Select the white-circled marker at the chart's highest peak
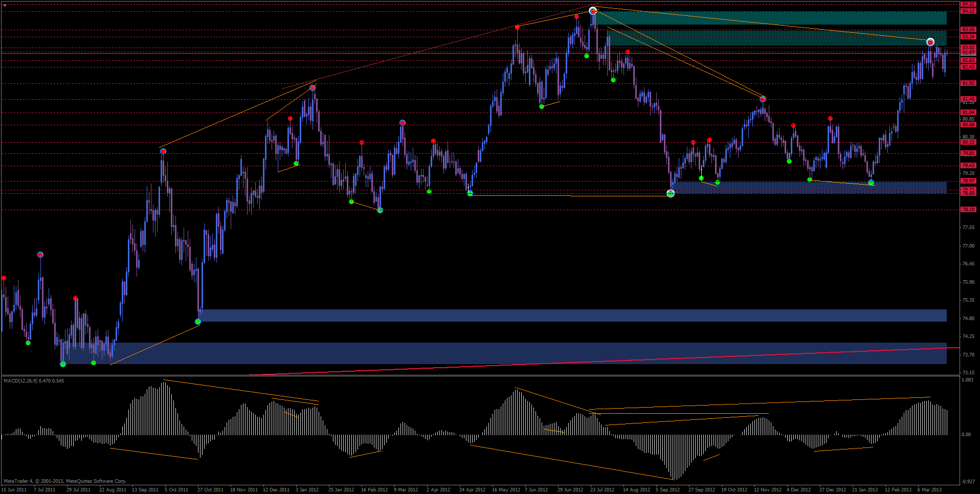 coord(593,11)
